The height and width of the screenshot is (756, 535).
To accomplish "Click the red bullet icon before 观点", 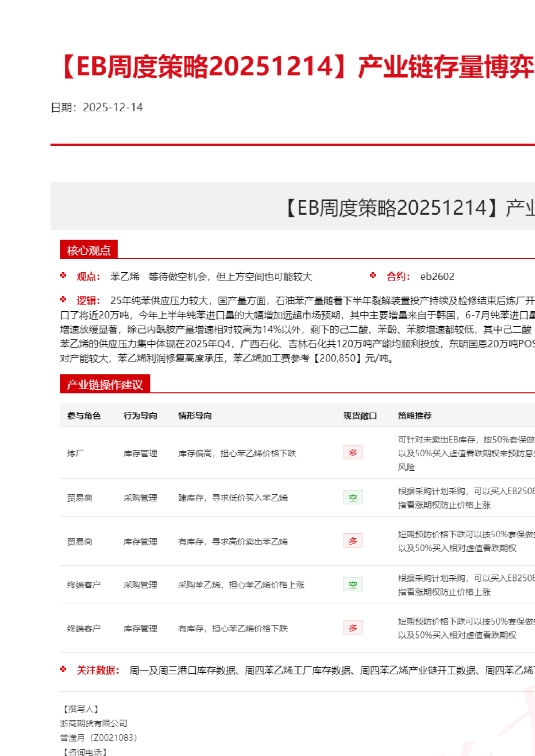I will coord(63,275).
